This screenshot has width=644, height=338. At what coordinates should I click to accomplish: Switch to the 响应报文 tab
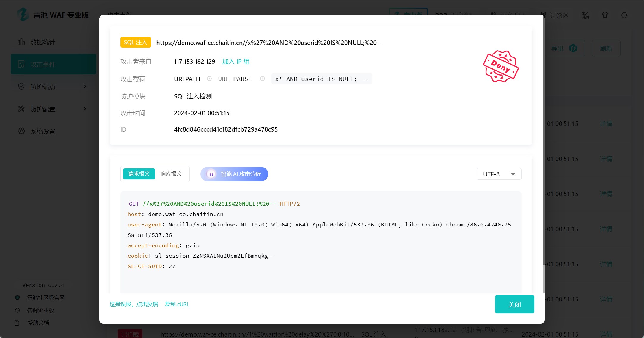coord(171,174)
